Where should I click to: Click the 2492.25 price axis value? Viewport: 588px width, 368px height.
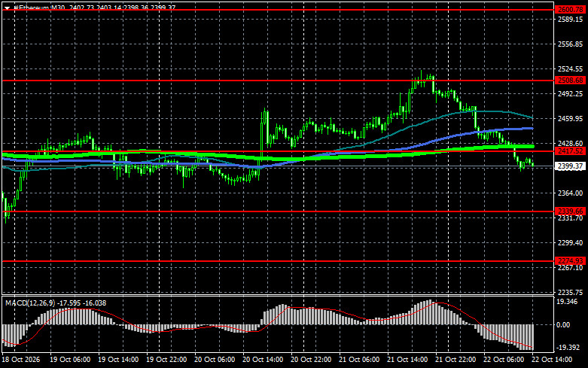coord(571,93)
